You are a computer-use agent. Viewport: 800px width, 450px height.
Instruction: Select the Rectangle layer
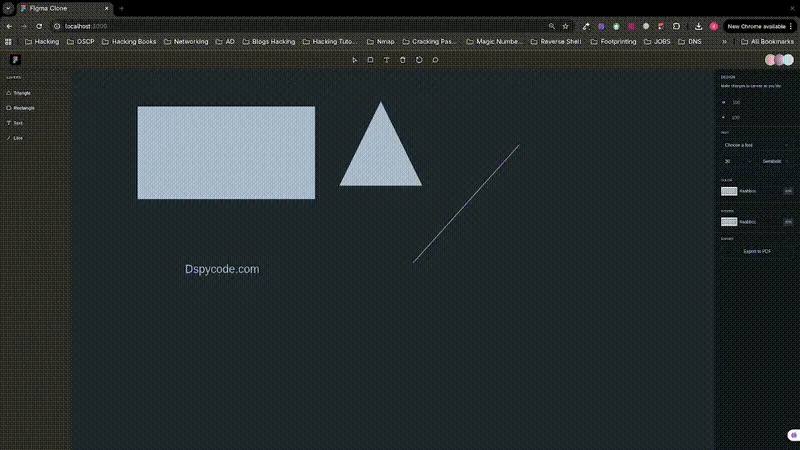point(20,108)
